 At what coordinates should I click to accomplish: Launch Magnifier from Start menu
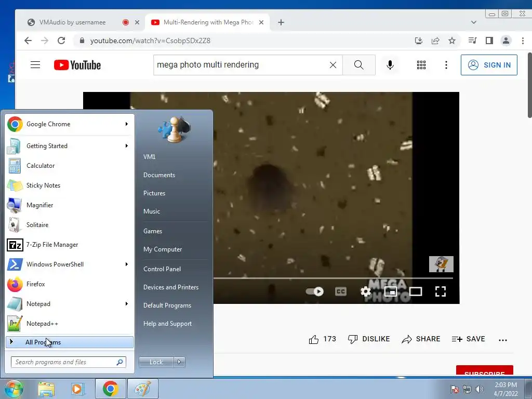tap(69, 205)
